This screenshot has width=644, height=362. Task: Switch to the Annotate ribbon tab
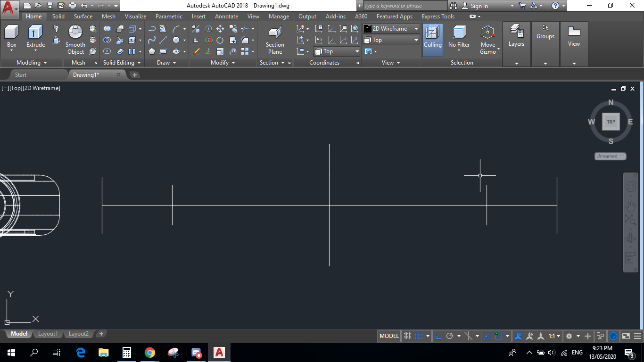tap(226, 16)
